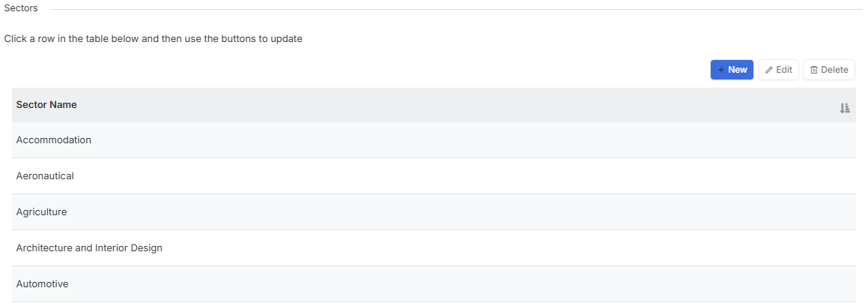Delete the selected sector
Image resolution: width=868 pixels, height=306 pixels.
click(x=829, y=70)
